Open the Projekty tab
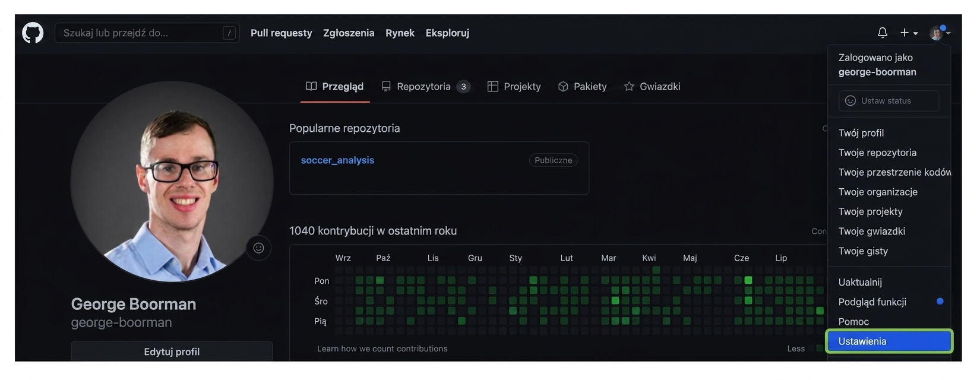980x380 pixels. tap(514, 86)
